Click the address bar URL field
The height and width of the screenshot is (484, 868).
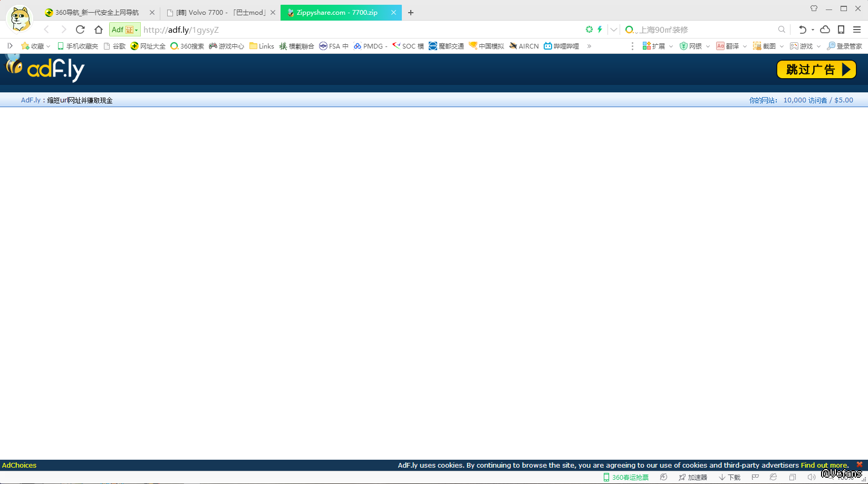tap(361, 30)
